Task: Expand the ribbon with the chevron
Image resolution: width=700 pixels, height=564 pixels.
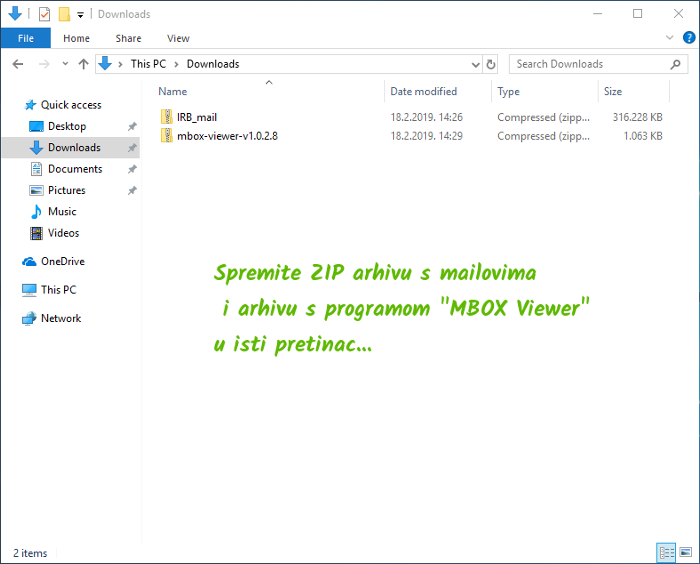Action: (x=671, y=38)
